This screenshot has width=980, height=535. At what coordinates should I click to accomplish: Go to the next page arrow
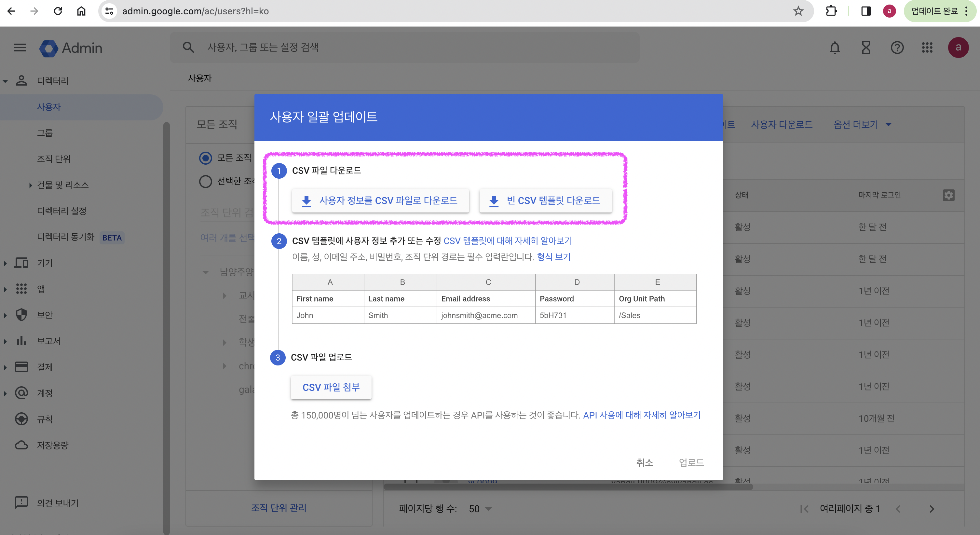[x=932, y=509]
